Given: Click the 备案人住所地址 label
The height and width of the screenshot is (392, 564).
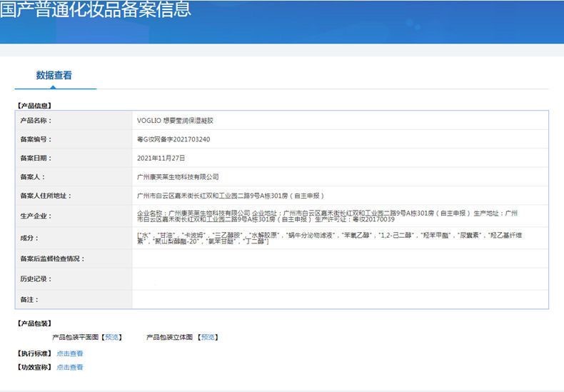Looking at the screenshot, I should pyautogui.click(x=46, y=196).
